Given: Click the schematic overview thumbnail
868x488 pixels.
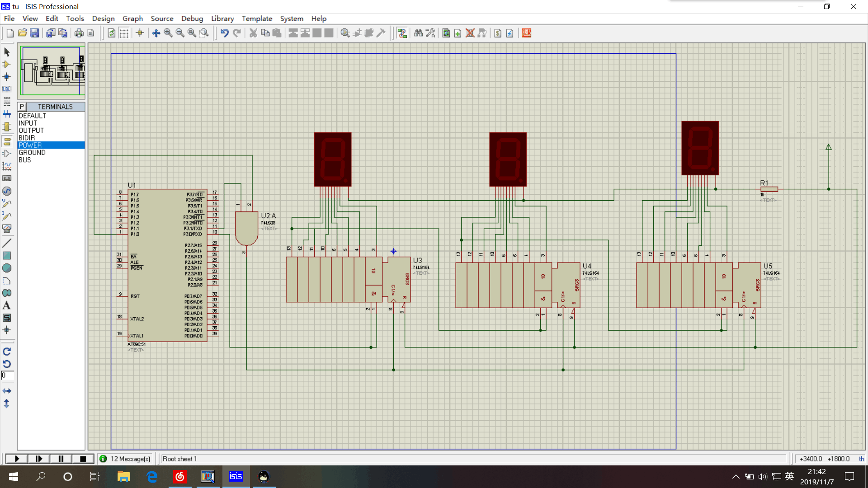Looking at the screenshot, I should pyautogui.click(x=51, y=71).
